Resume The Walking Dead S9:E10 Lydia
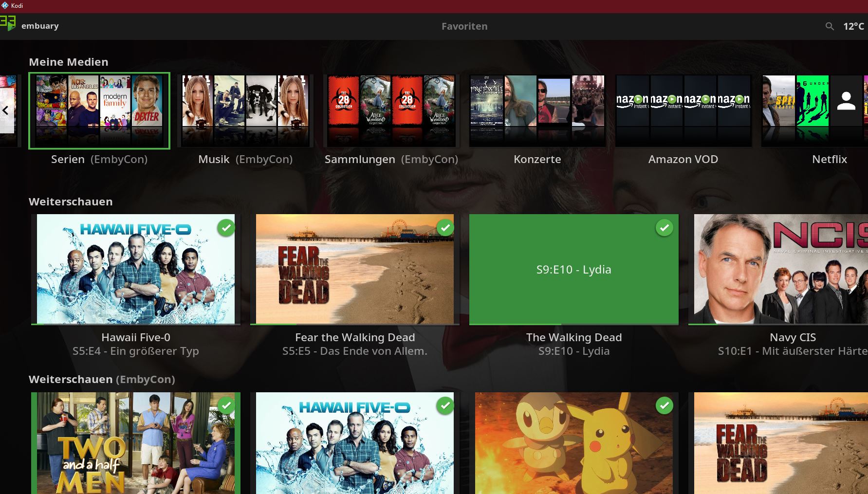This screenshot has height=494, width=868. (574, 269)
